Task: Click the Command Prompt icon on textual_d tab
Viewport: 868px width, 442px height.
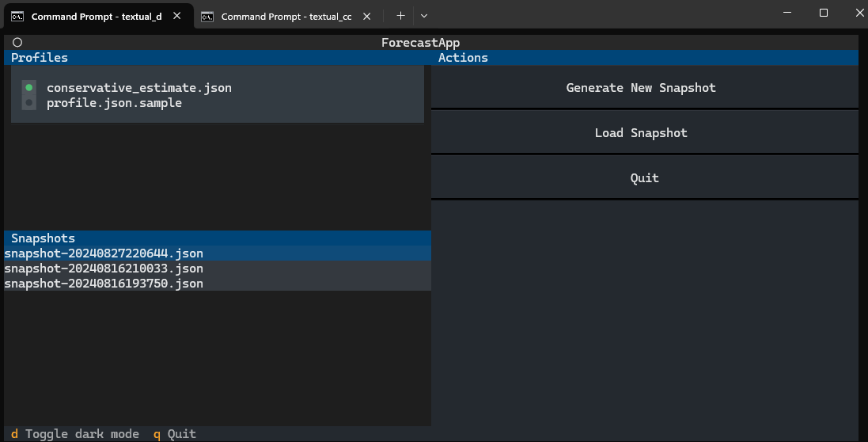Action: 17,17
